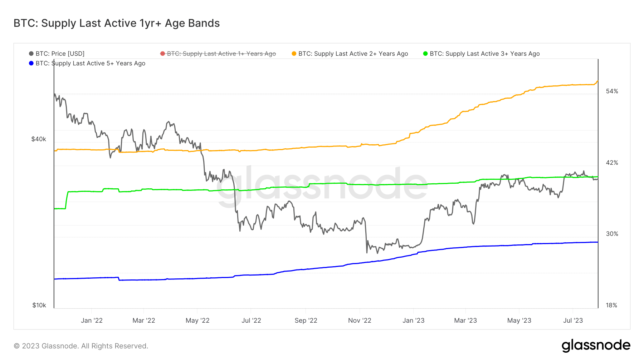Screen dimensions: 644x362
Task: Re-enable the struck-through 1+ Years Ago series
Action: [x=221, y=54]
